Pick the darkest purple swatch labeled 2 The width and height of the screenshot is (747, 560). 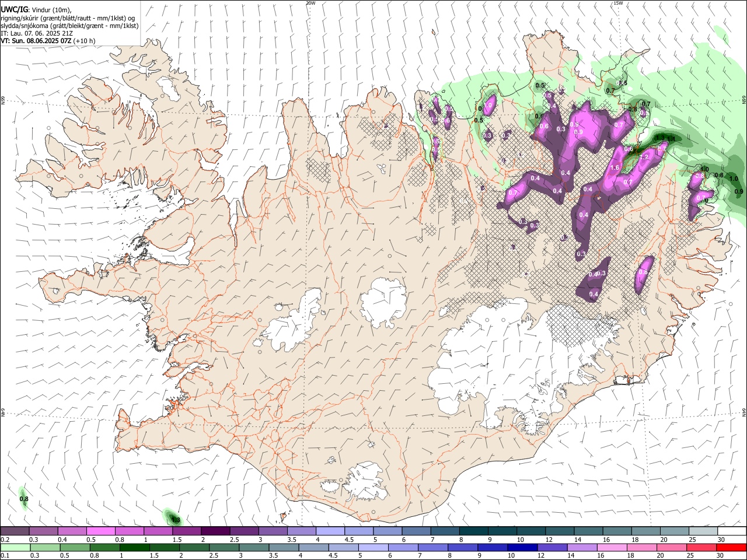(x=215, y=531)
